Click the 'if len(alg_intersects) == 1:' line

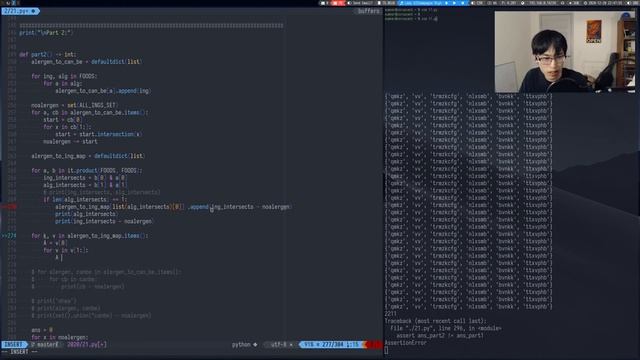[x=85, y=200]
